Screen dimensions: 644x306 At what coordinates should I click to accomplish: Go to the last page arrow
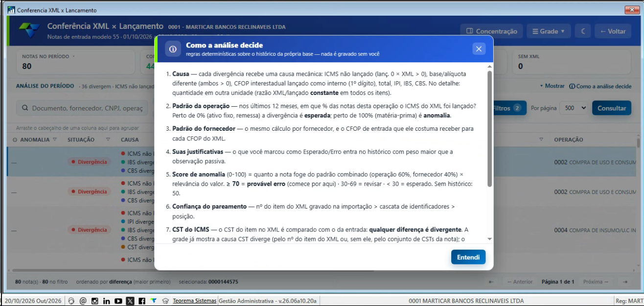pos(625,282)
